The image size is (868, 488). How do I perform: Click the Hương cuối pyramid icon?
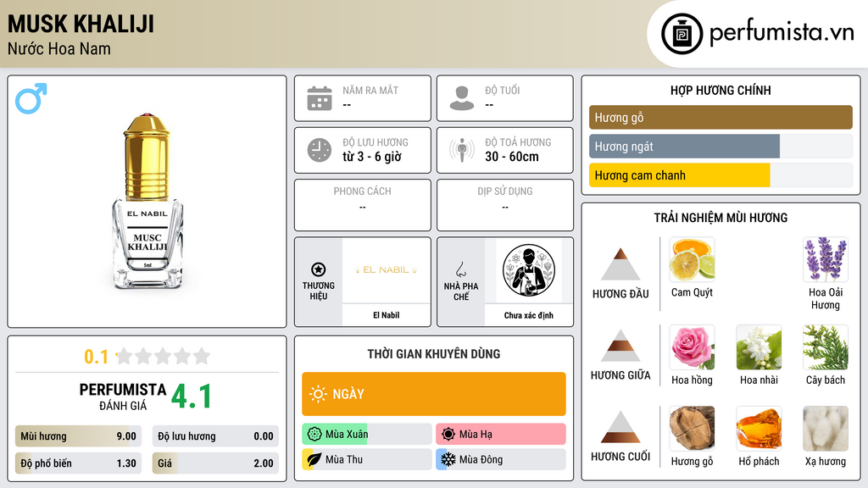[620, 427]
